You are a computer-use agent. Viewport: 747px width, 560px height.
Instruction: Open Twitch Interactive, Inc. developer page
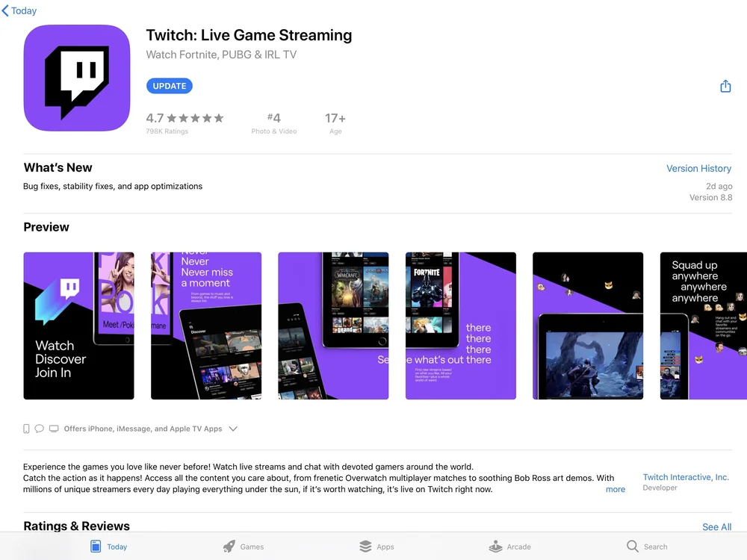pyautogui.click(x=686, y=477)
